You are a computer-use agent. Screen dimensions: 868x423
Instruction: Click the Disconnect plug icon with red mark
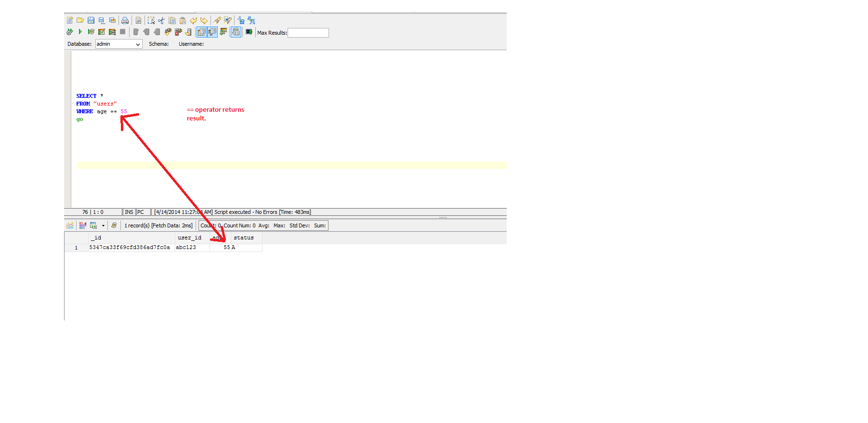178,32
